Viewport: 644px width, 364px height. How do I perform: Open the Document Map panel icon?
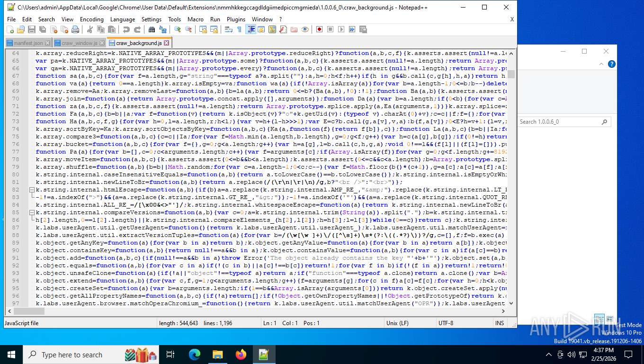point(272,29)
